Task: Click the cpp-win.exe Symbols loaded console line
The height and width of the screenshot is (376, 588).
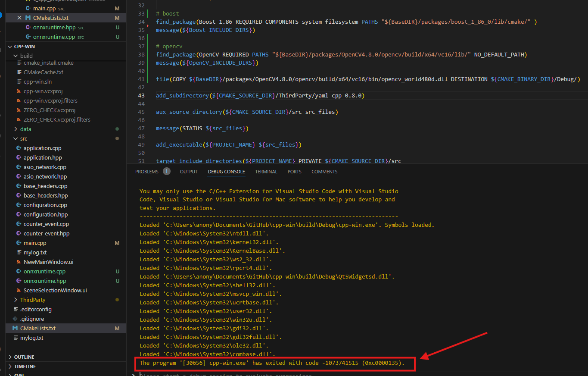Action: point(287,225)
